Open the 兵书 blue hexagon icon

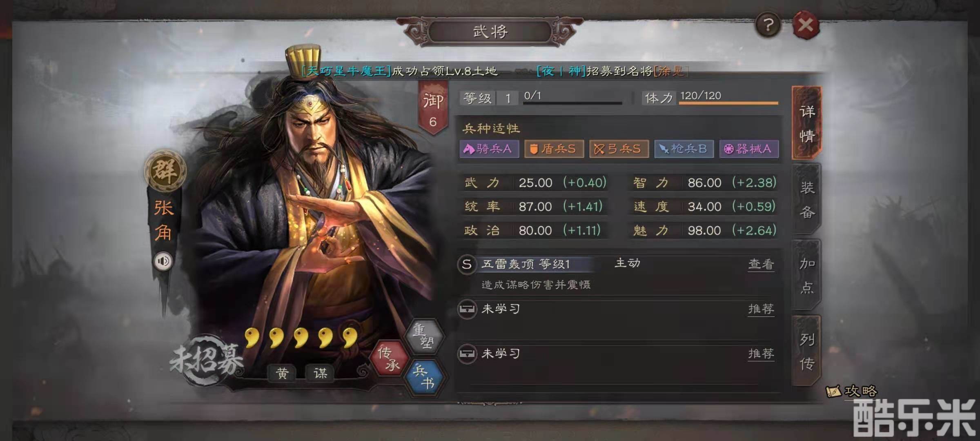pos(423,377)
